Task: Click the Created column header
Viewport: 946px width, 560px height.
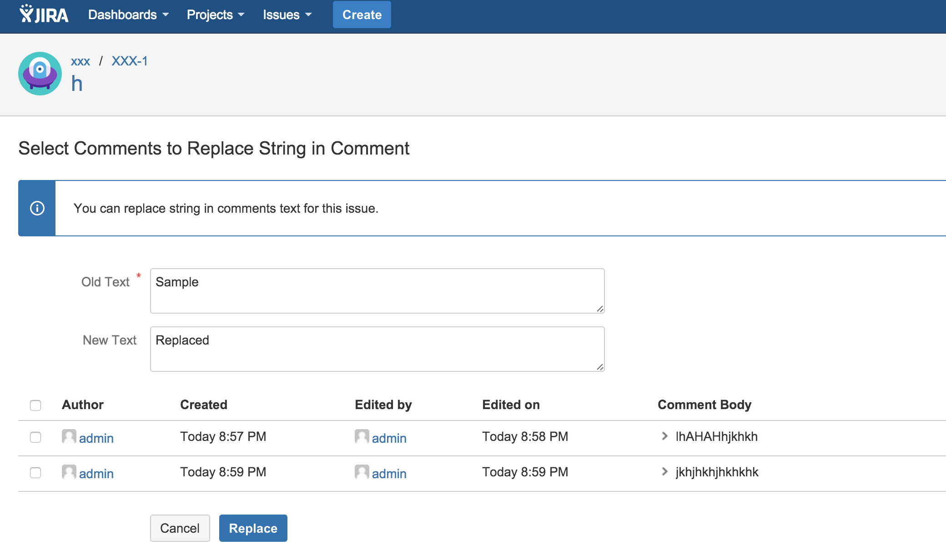Action: click(x=204, y=405)
